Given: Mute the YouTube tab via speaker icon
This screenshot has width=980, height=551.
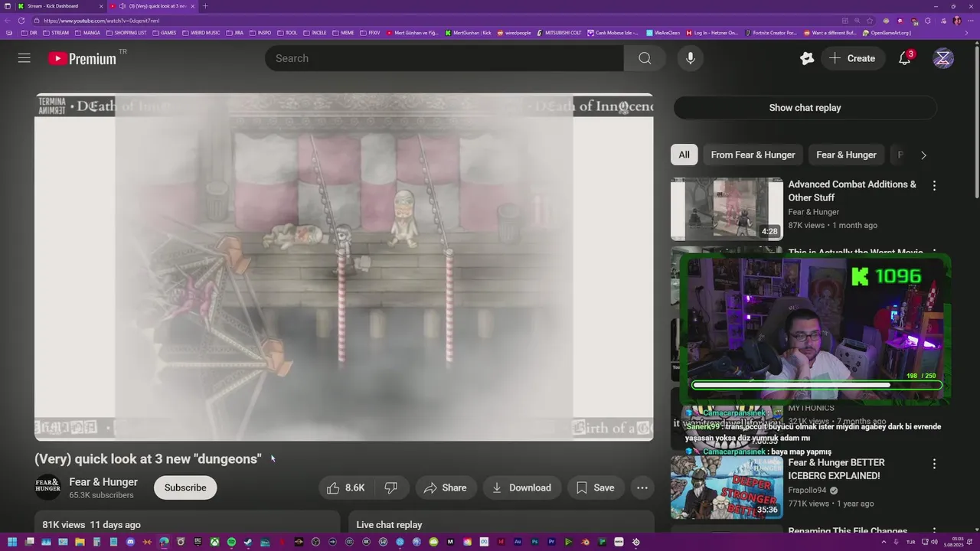Looking at the screenshot, I should coord(122,6).
